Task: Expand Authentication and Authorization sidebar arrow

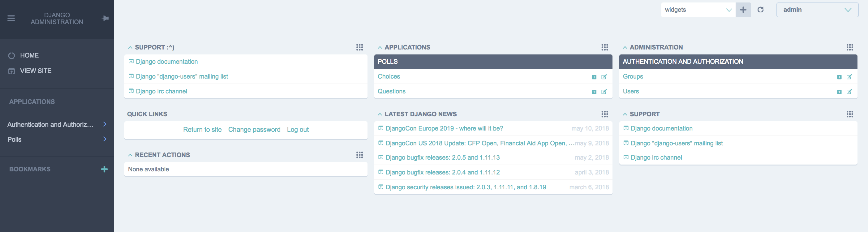Action: [105, 124]
